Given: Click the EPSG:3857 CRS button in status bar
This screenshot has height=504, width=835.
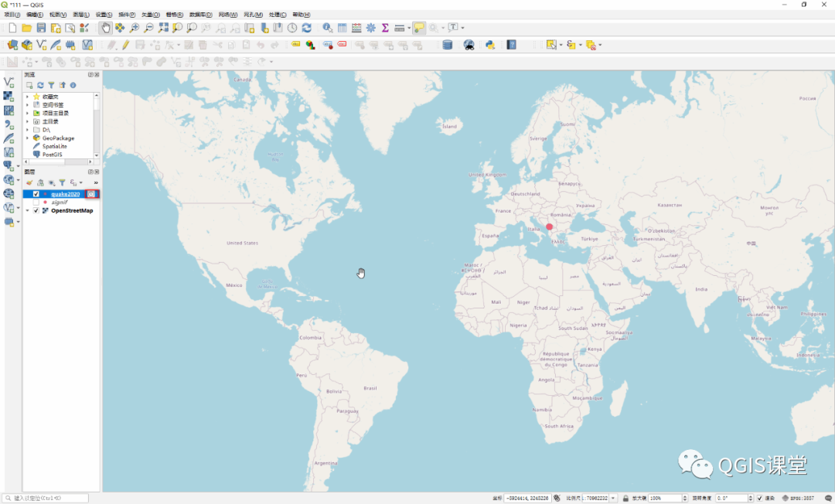Looking at the screenshot, I should click(798, 498).
